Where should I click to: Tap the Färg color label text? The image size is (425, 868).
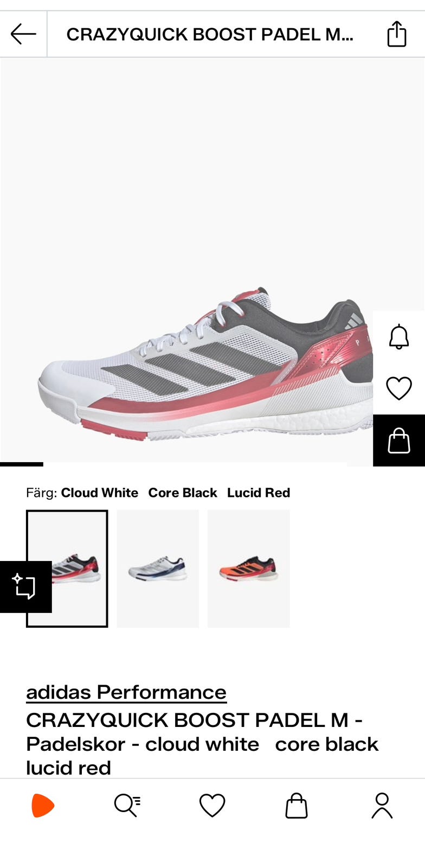point(41,493)
